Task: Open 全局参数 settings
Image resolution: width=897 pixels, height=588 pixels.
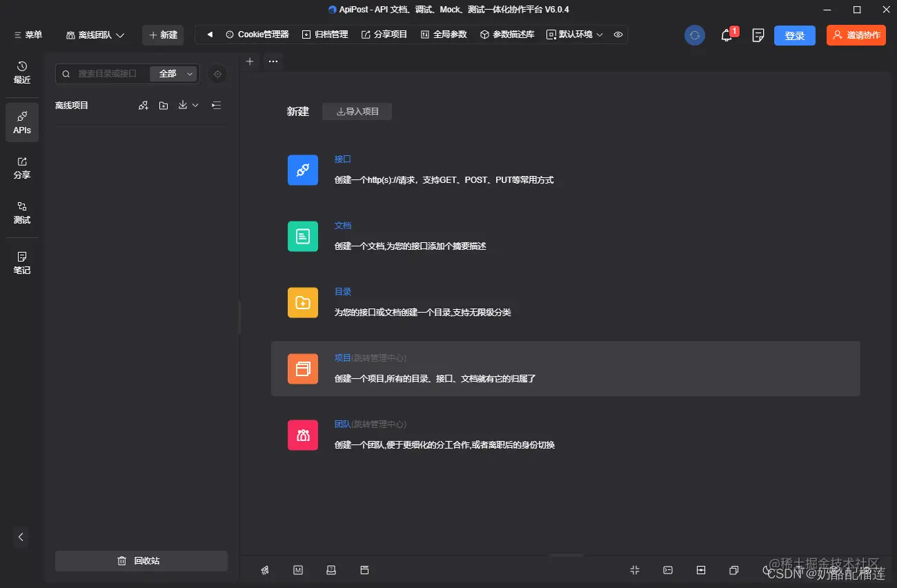Action: (x=444, y=35)
